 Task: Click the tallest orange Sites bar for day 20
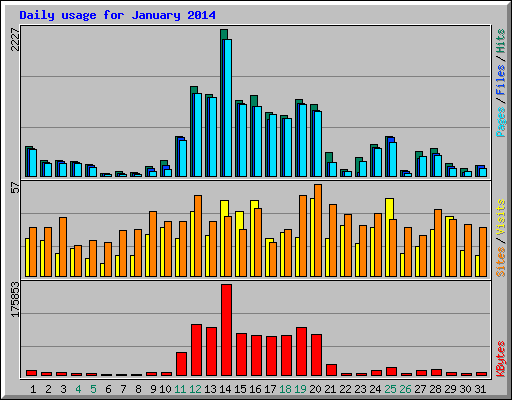(318, 231)
